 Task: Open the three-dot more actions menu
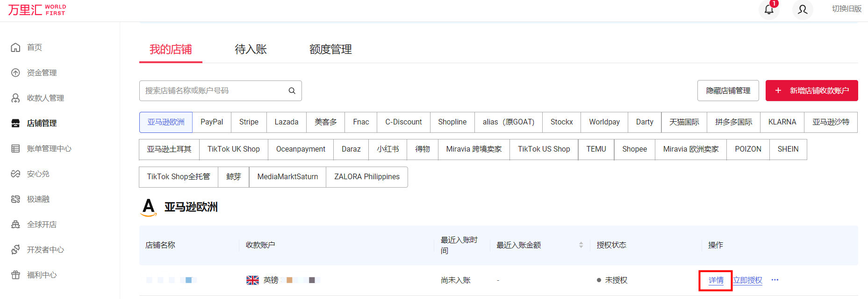(775, 280)
